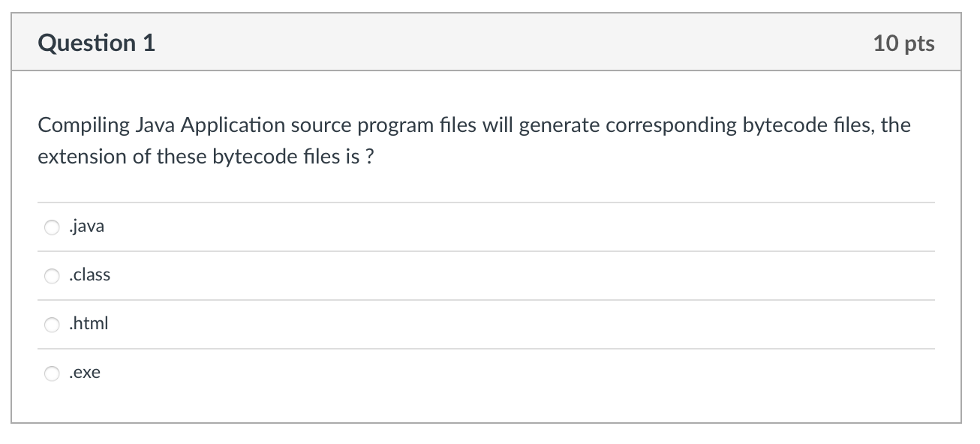This screenshot has width=980, height=444.
Task: Click the word "extension" in the prompt
Action: point(83,158)
